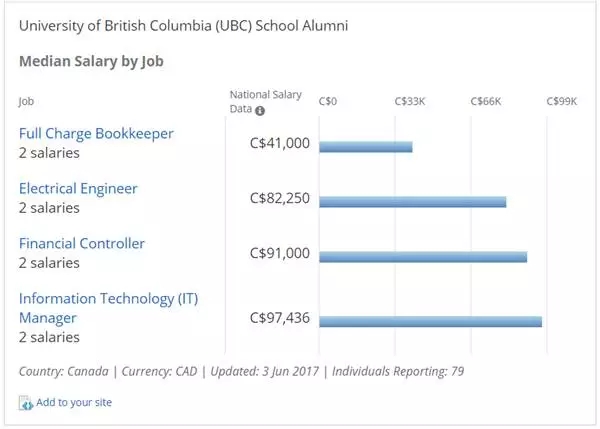Viewport: 600px width, 429px height.
Task: Click the Job column header
Action: tap(25, 101)
